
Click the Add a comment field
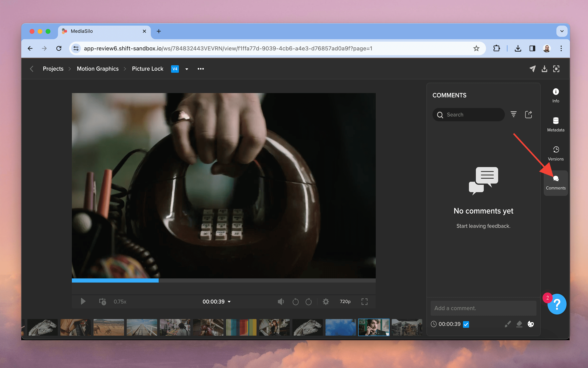pos(483,308)
